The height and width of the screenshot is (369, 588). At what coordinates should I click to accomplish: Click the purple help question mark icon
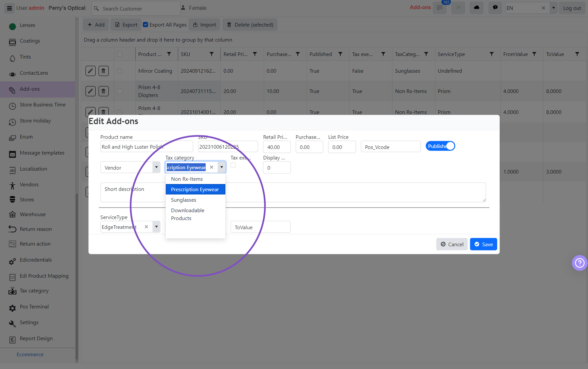(x=580, y=263)
